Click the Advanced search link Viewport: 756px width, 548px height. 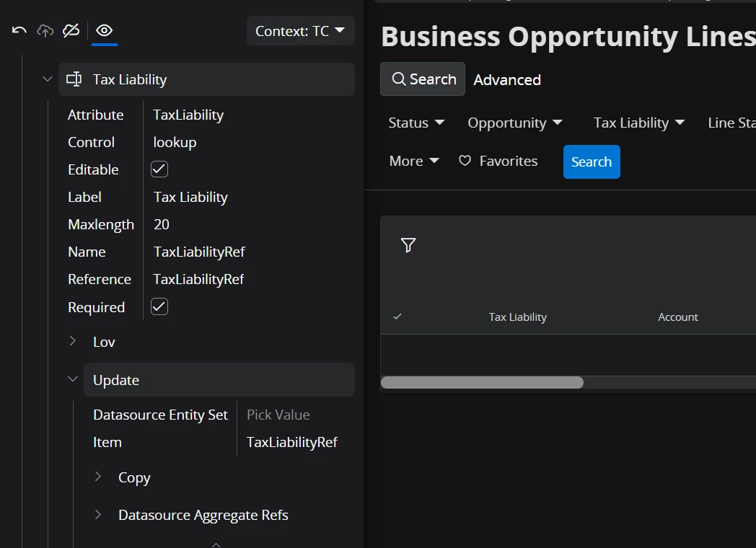(x=507, y=80)
